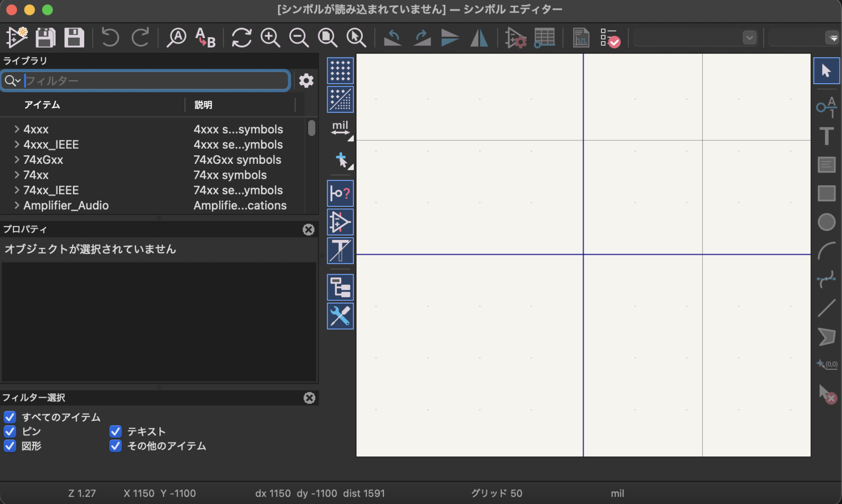Zoom to fit the symbol
Image resolution: width=842 pixels, height=504 pixels.
click(328, 38)
